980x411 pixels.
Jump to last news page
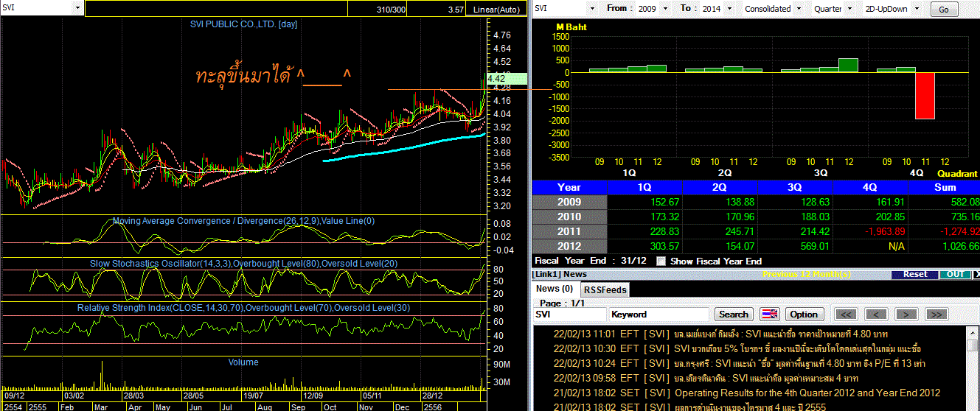pos(936,314)
